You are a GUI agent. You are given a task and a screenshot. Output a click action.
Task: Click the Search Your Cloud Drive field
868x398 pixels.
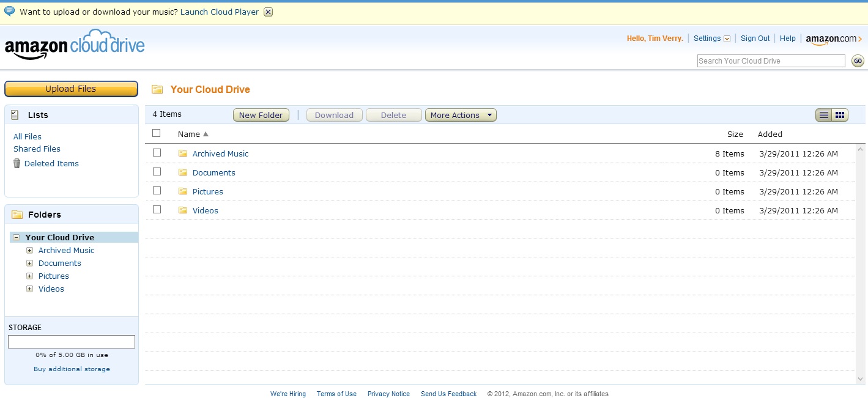770,61
